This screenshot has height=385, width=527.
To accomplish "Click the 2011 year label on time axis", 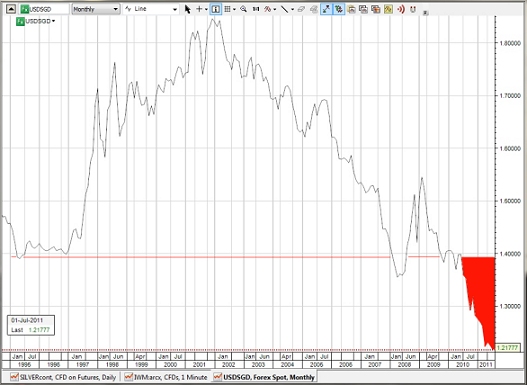I will pos(486,365).
